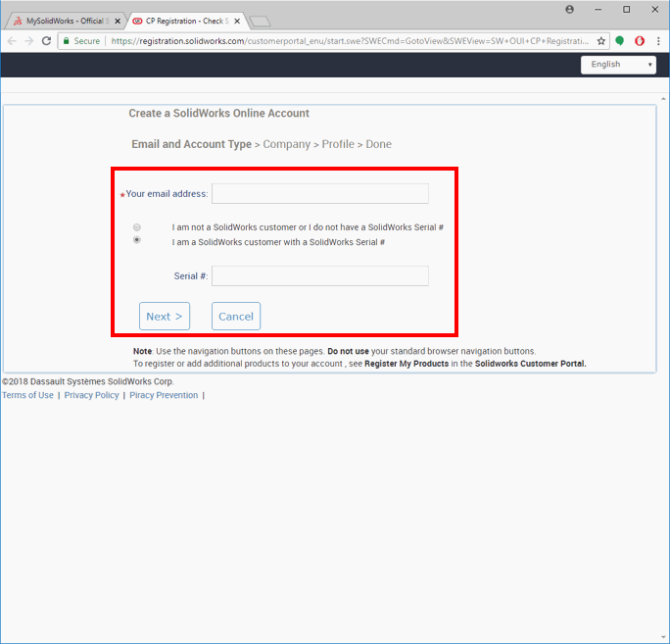670x644 pixels.
Task: Close the CP Registration tab
Action: pyautogui.click(x=234, y=21)
